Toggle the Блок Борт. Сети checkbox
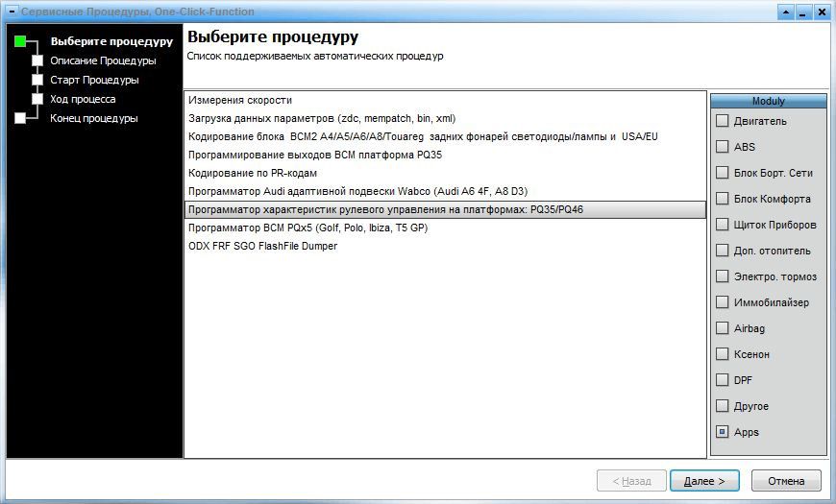The width and height of the screenshot is (836, 504). click(x=722, y=173)
